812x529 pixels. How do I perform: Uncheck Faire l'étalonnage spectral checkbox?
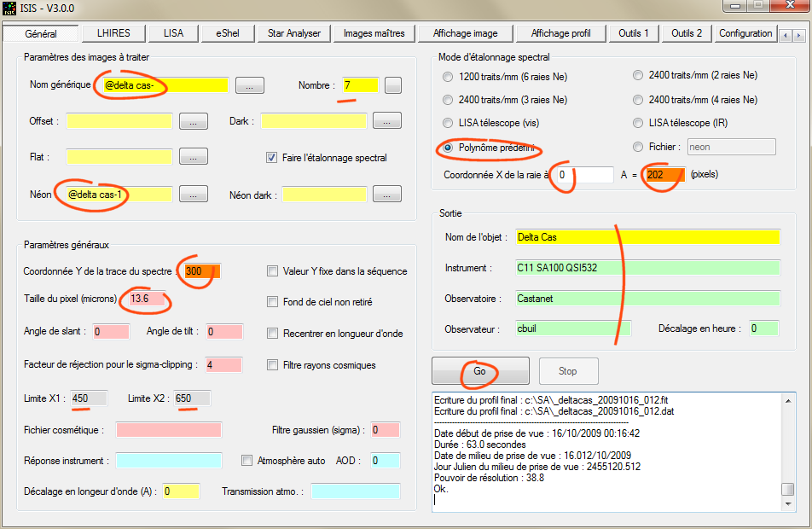tap(272, 158)
